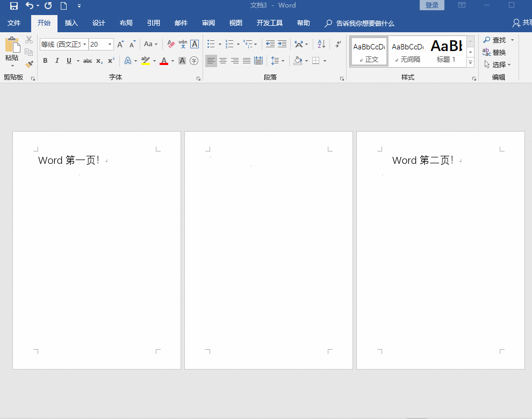Click the Grow Font size icon

pyautogui.click(x=120, y=44)
